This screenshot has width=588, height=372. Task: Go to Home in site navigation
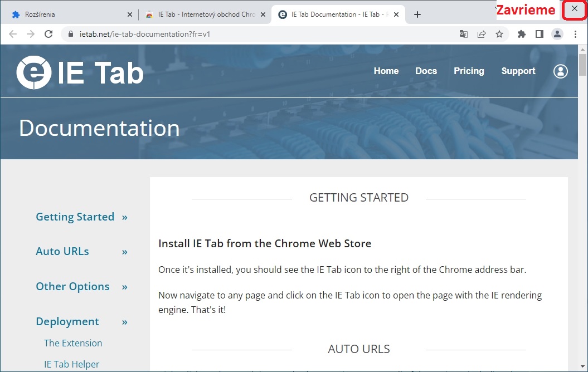pos(386,71)
